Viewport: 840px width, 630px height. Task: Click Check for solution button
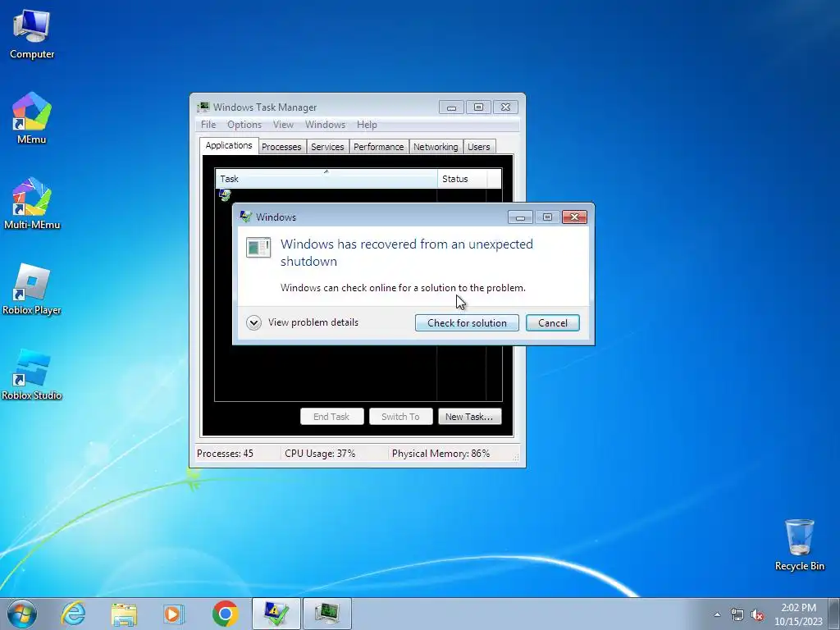(467, 323)
